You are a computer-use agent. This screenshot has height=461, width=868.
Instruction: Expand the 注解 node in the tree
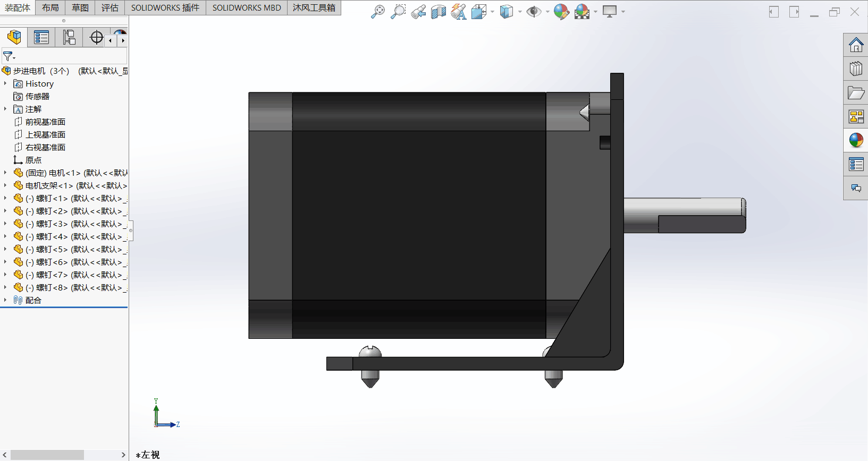(x=5, y=109)
